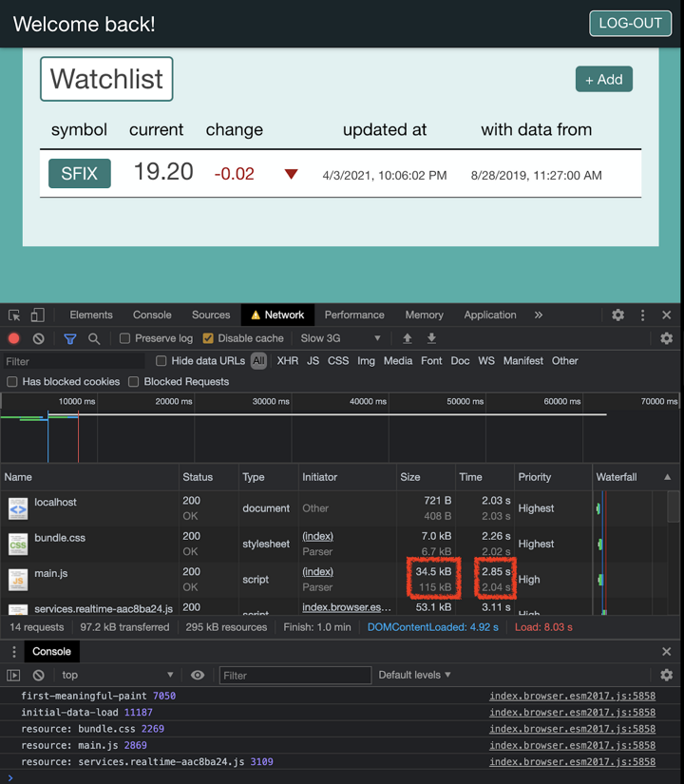
Task: Open the top JavaScript context selector
Action: 118,675
